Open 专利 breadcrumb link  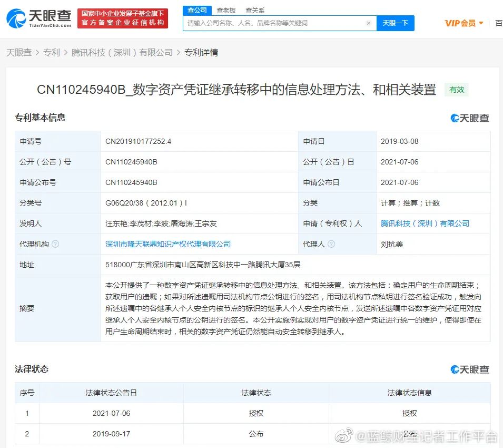click(x=52, y=52)
